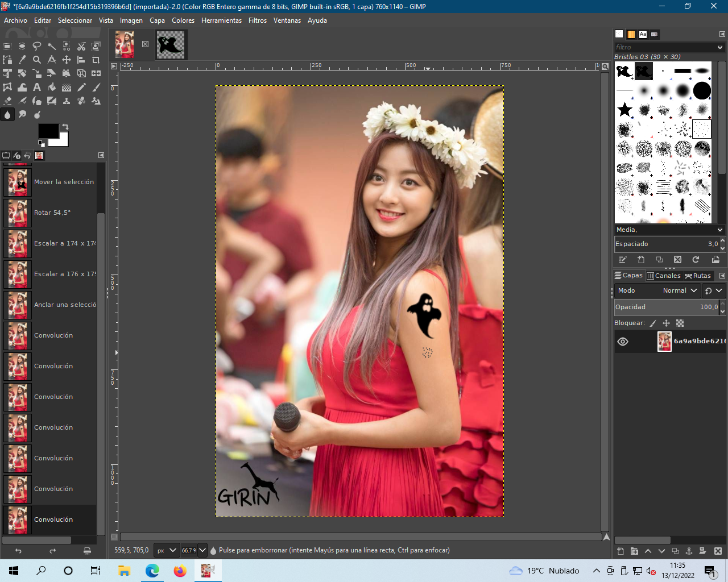Reset colors to default black and white

(x=42, y=144)
